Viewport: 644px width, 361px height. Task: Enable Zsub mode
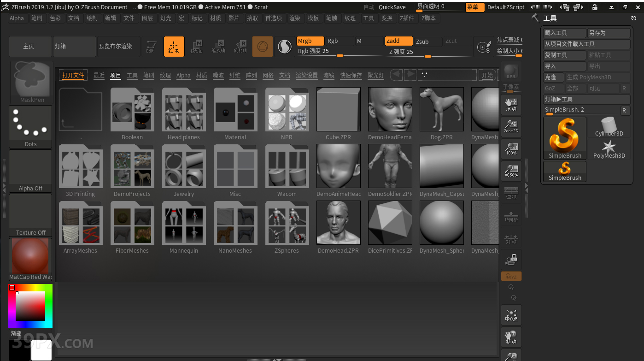428,41
